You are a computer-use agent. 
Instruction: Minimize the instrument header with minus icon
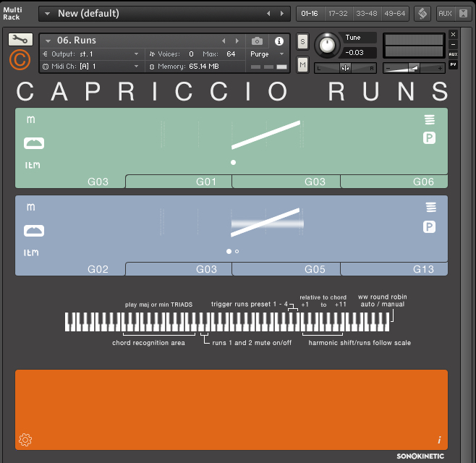[453, 44]
